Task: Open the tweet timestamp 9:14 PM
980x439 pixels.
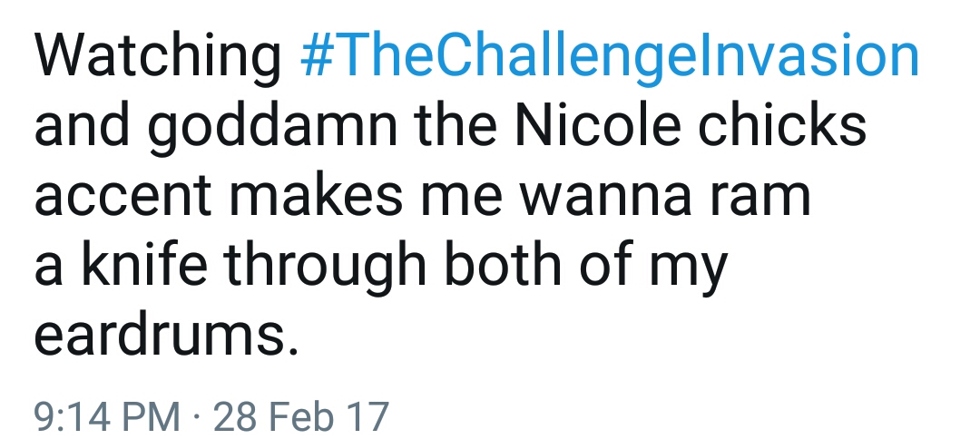Action: (x=106, y=416)
